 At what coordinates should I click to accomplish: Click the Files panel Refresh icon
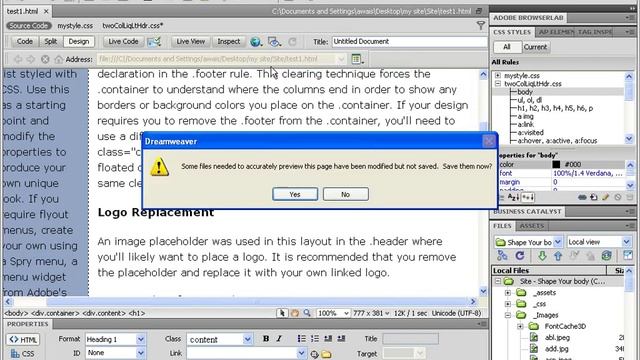coord(520,256)
